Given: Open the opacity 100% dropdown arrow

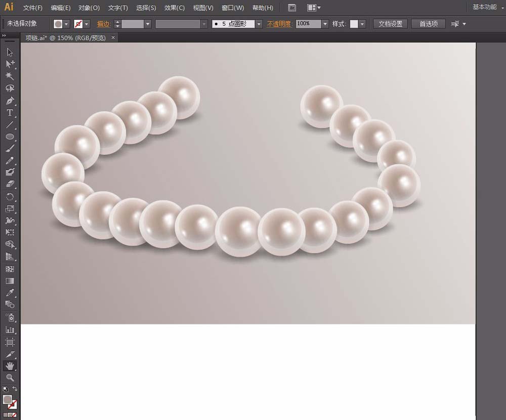Looking at the screenshot, I should click(x=325, y=24).
